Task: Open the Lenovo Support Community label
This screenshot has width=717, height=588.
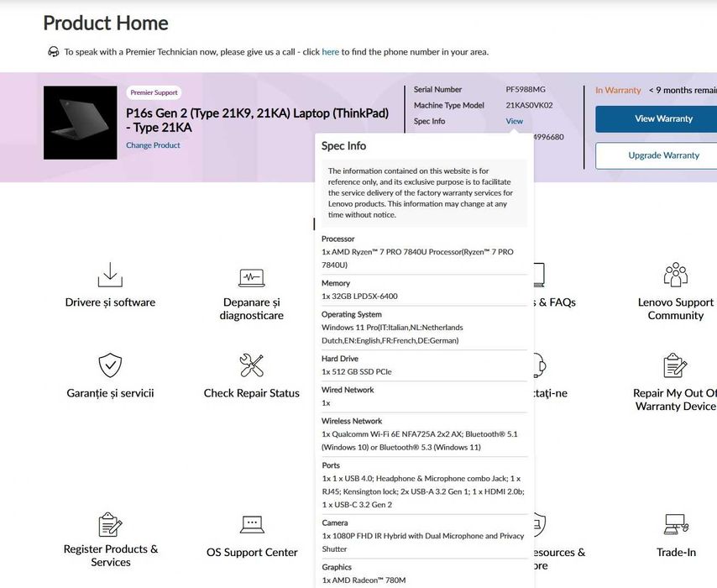Action: point(675,309)
